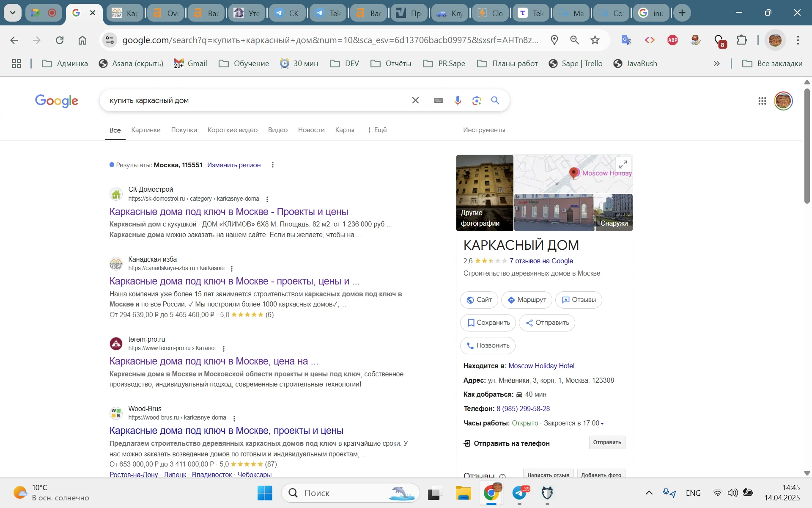Screen dimensions: 812x508
Task: Open Telegram from the taskbar
Action: coord(520,493)
